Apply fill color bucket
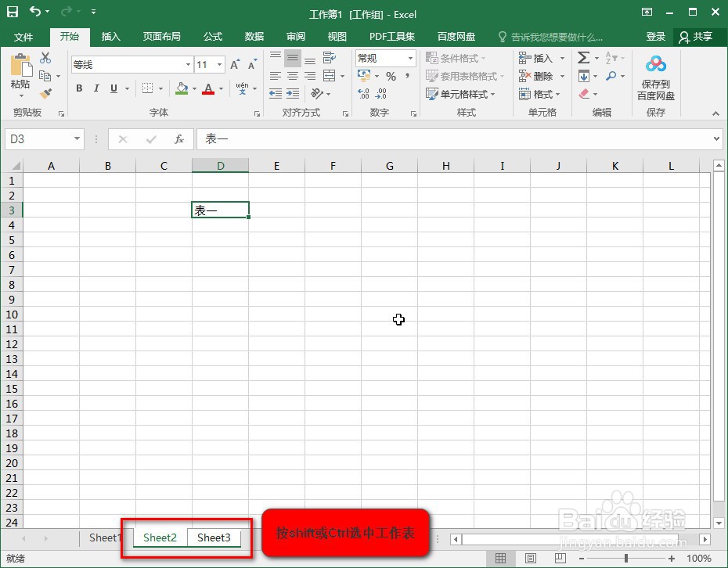This screenshot has width=728, height=568. (x=182, y=88)
